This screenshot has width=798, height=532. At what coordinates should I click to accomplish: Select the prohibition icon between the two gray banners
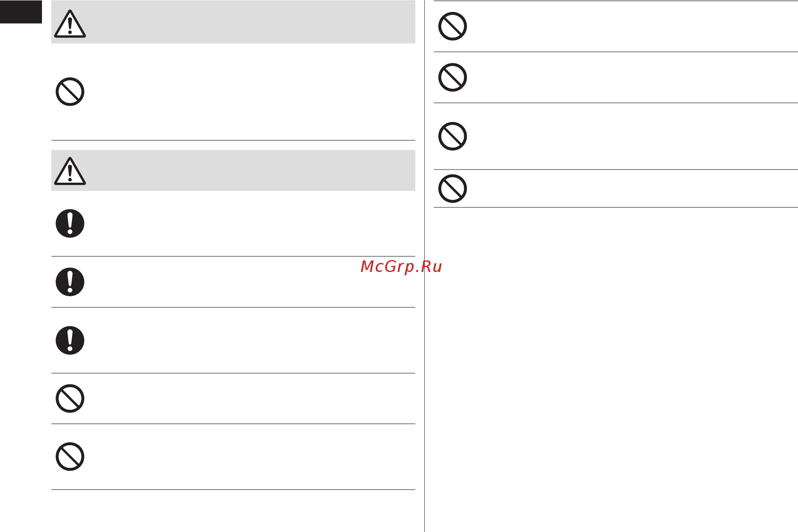70,91
